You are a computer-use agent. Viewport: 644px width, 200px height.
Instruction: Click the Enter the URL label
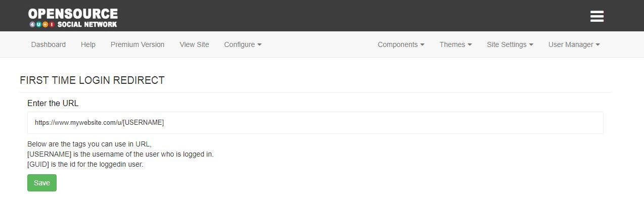click(x=53, y=103)
